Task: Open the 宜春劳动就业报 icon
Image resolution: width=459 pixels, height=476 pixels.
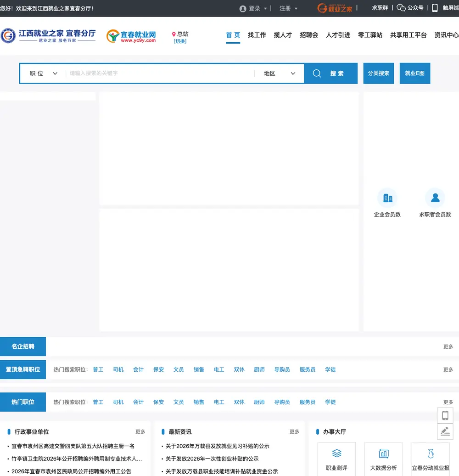Action: click(x=431, y=453)
